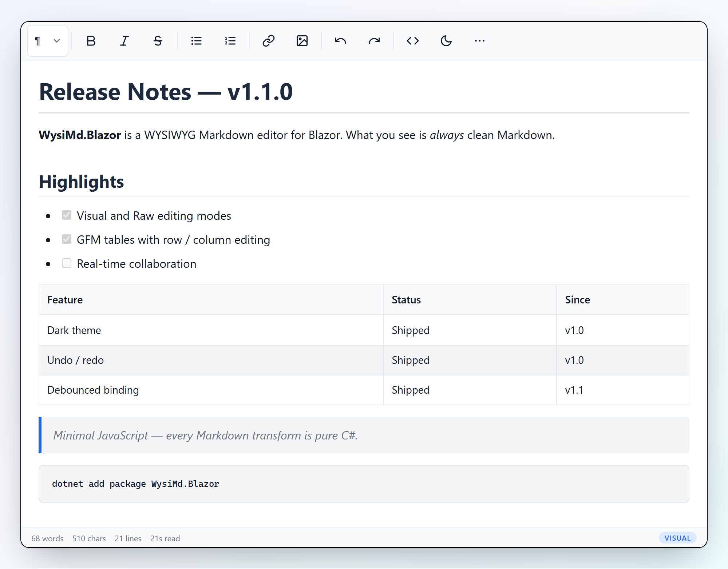
Task: Click the Minimal JavaScript blockquote text
Action: point(205,435)
